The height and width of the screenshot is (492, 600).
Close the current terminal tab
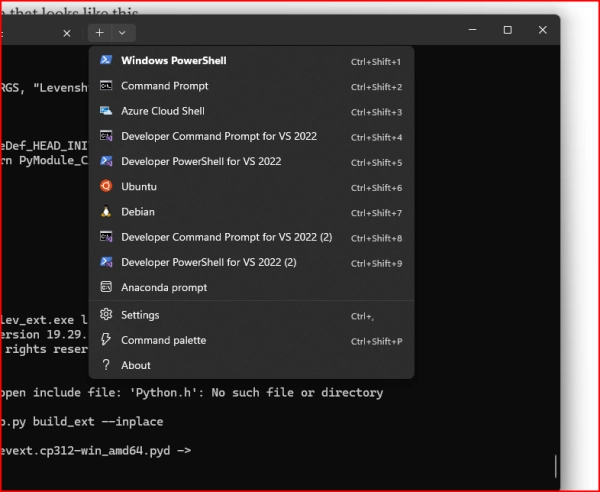coord(67,33)
